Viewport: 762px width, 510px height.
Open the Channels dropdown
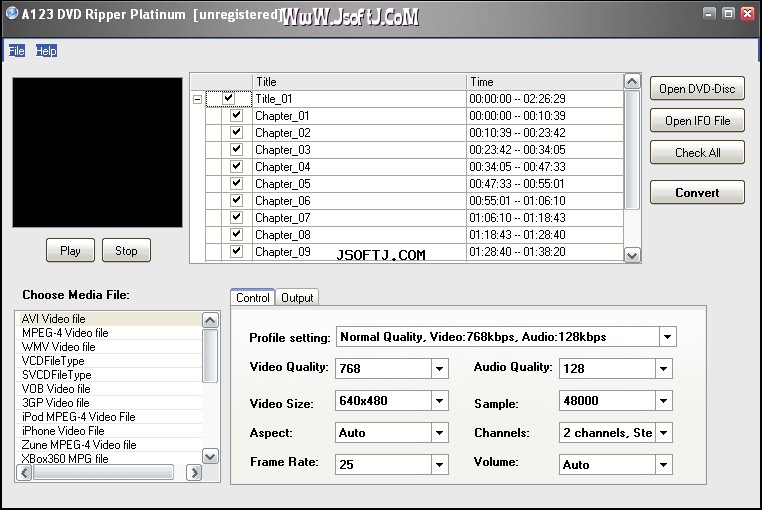coord(663,433)
